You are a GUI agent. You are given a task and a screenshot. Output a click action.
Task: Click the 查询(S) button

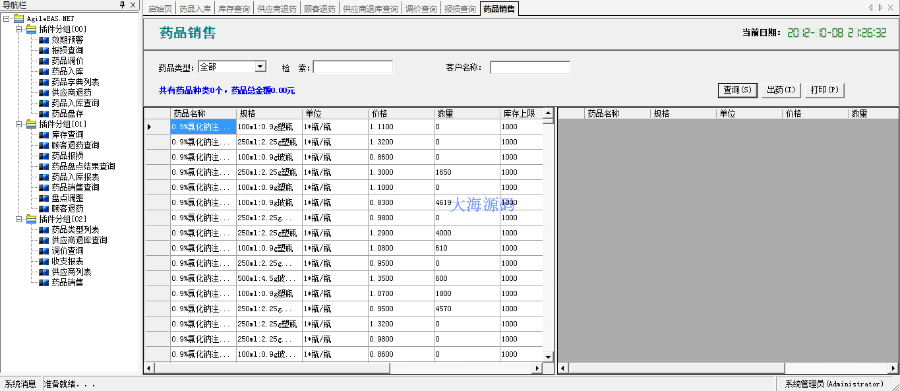point(738,90)
